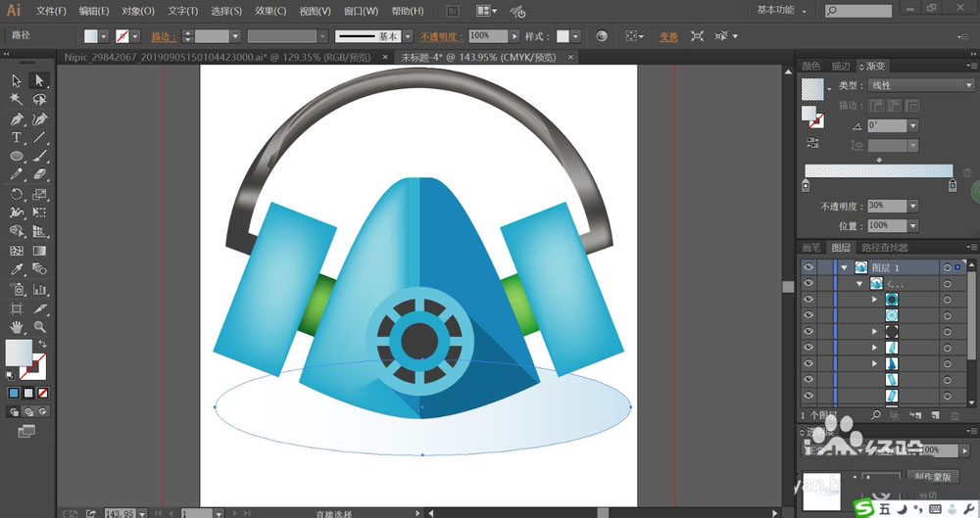Select the Direct Selection tool

click(39, 80)
